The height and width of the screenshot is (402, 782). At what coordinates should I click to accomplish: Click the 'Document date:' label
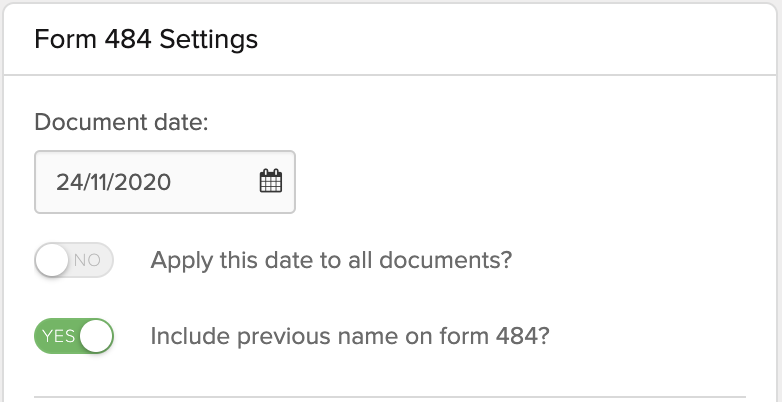[121, 122]
